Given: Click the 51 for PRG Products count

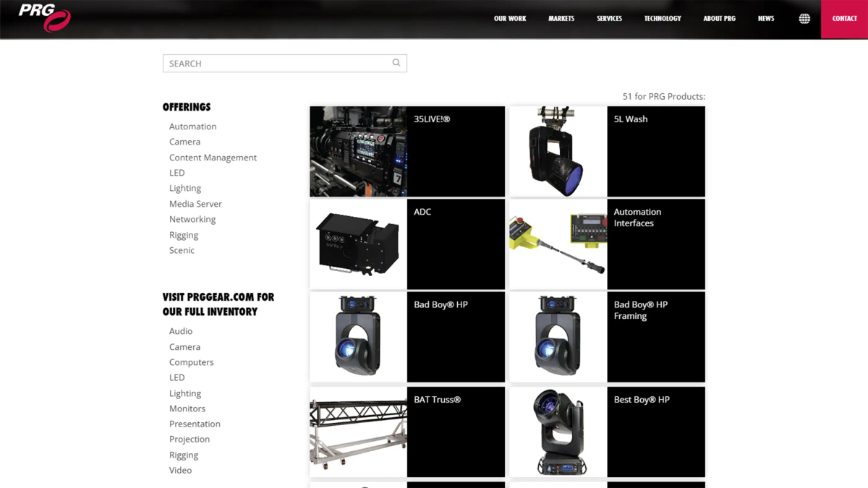Looking at the screenshot, I should tap(664, 96).
